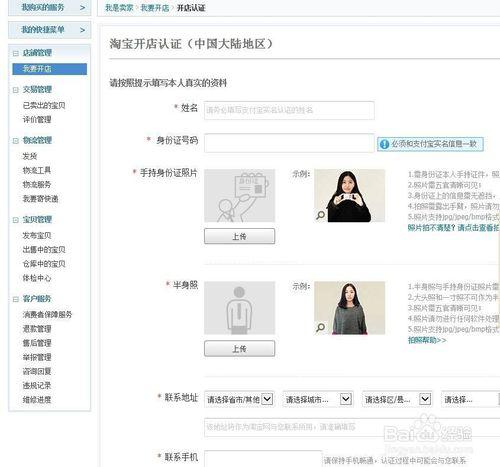Open 消费者保障服务 in sidebar
500x467 pixels.
click(47, 314)
